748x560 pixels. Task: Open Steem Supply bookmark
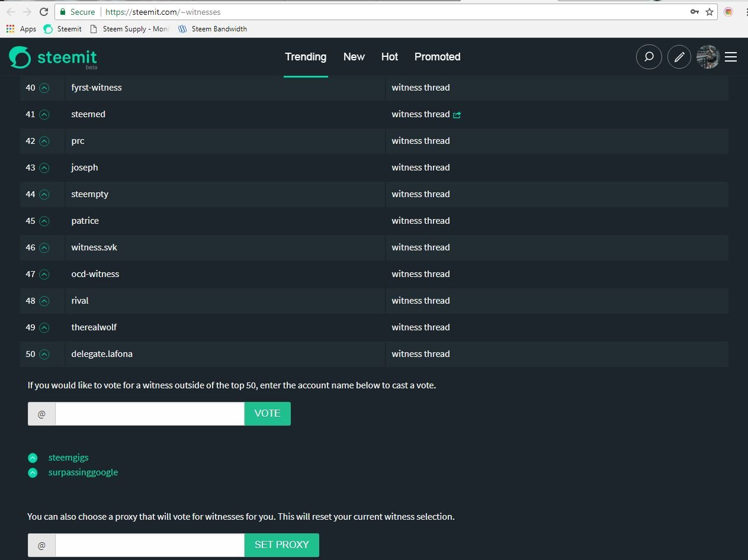(x=129, y=29)
